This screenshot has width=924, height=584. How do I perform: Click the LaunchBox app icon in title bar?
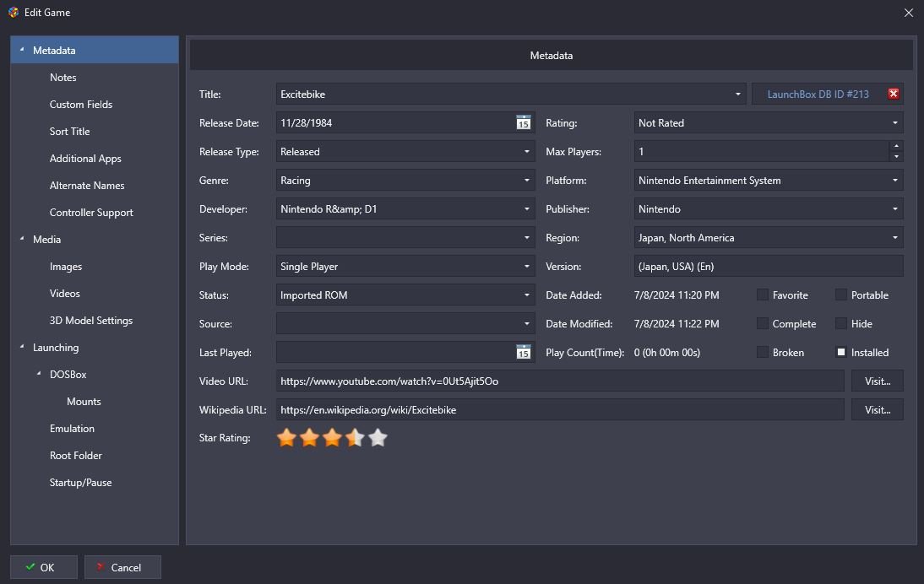(x=13, y=13)
